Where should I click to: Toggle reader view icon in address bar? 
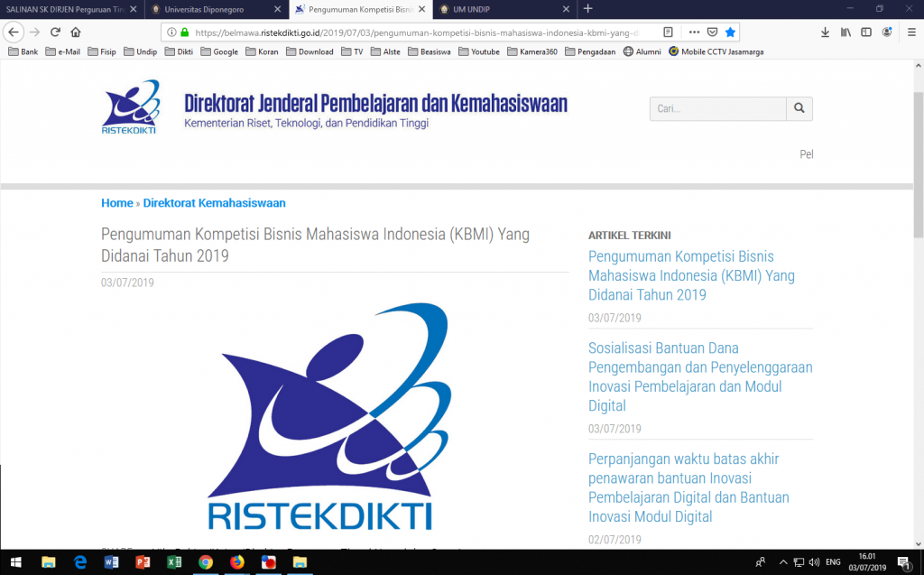[668, 32]
